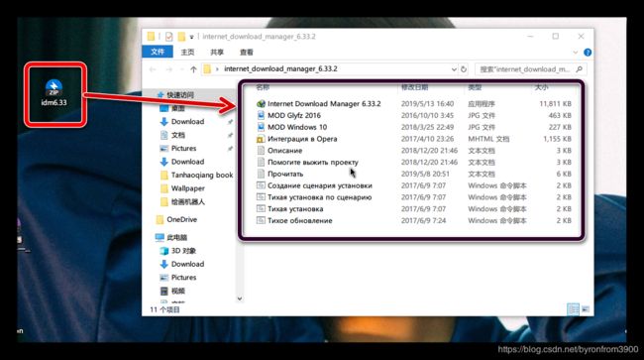Select the Прочитать text file
The image size is (644, 360).
tap(285, 174)
